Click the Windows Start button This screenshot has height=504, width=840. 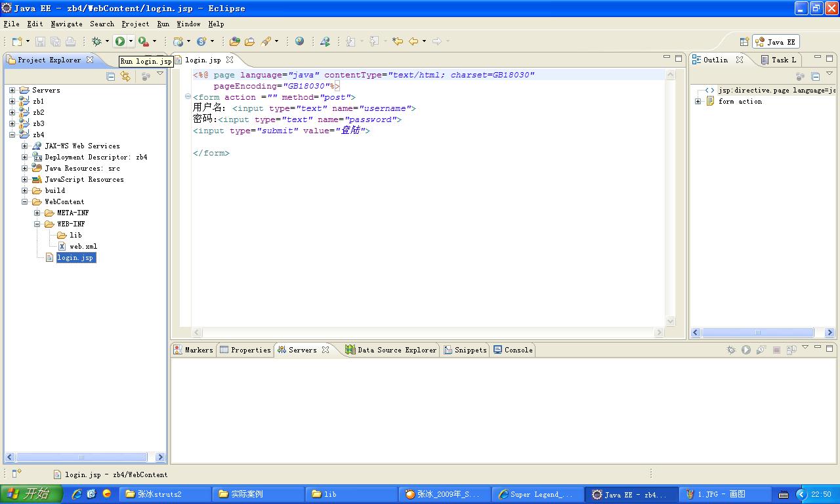coord(31,494)
